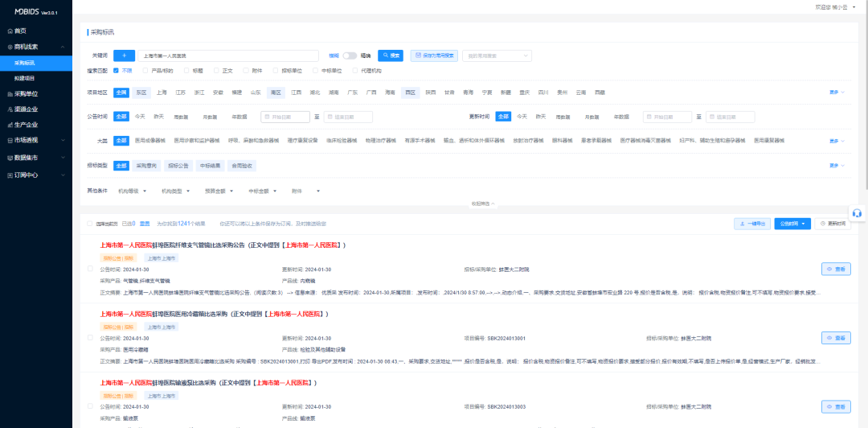Click the 生产企业 sidebar icon
This screenshot has height=428, width=868.
pos(10,125)
